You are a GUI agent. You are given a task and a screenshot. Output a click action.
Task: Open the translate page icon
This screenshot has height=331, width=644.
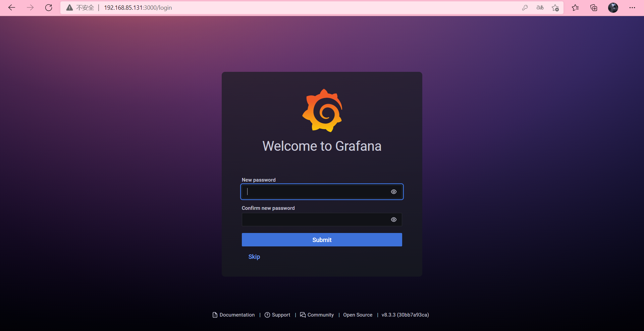click(x=540, y=8)
